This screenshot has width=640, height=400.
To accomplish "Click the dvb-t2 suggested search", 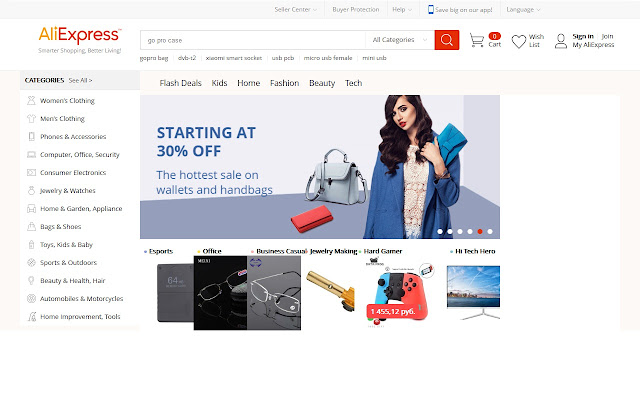I will click(187, 58).
